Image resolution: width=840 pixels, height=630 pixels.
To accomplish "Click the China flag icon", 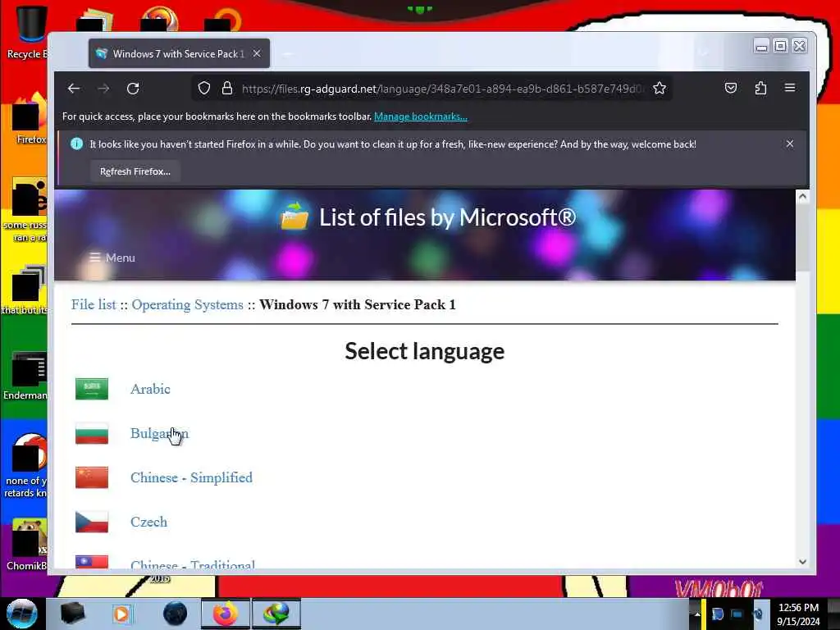I will click(x=92, y=478).
